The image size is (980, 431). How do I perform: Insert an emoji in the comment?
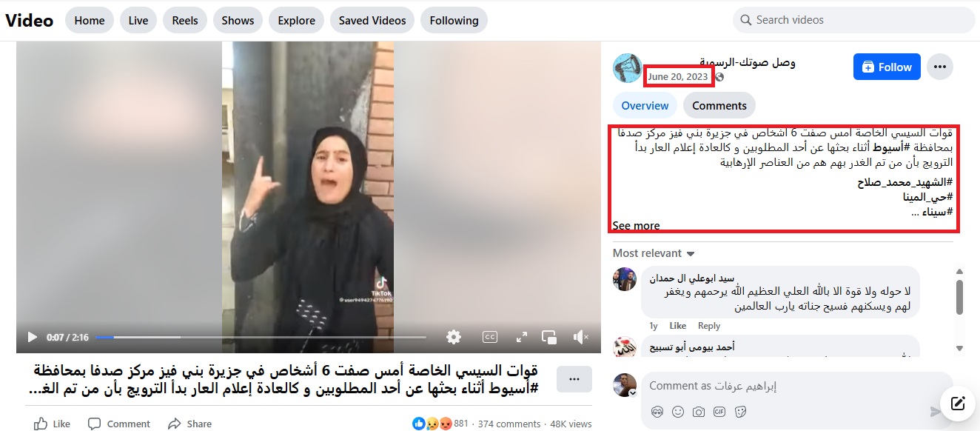tap(677, 412)
